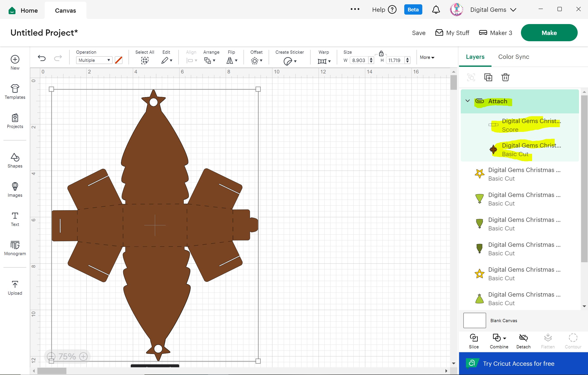Collapse the Attach group
This screenshot has width=588, height=375.
click(468, 101)
